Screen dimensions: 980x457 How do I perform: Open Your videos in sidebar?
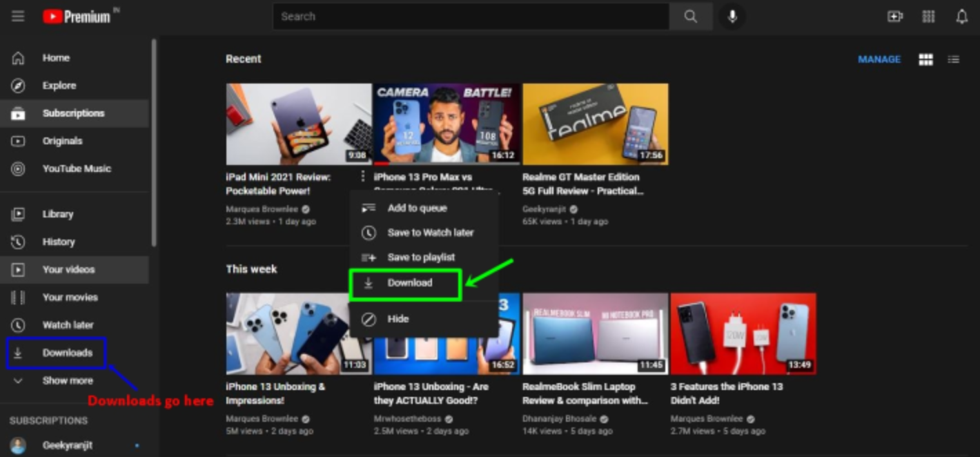tap(75, 269)
